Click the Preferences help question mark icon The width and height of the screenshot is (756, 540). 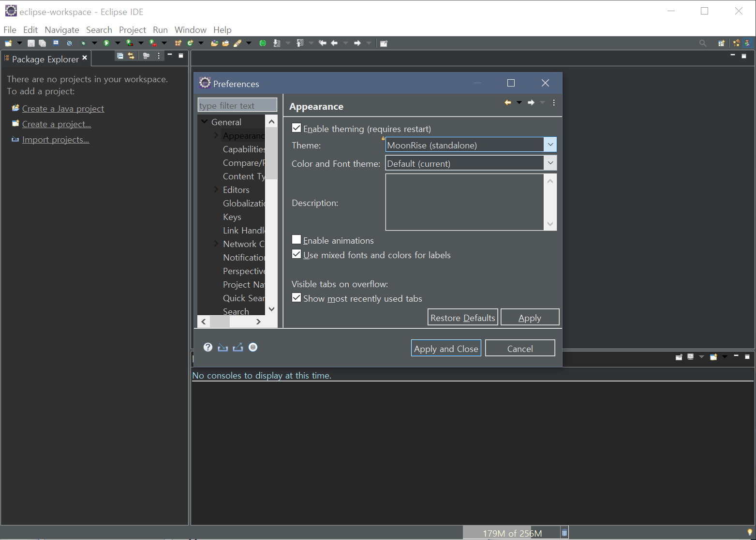208,347
